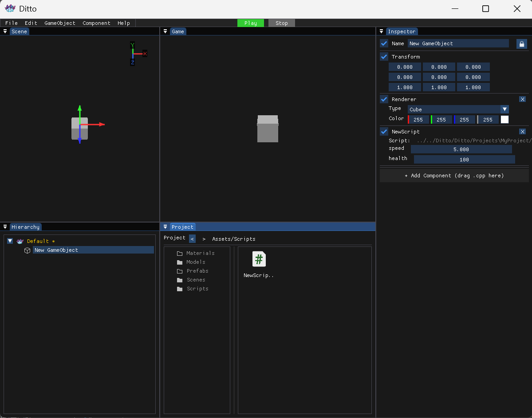The image size is (532, 418).
Task: Open the NewScript file icon in Project
Action: (259, 259)
